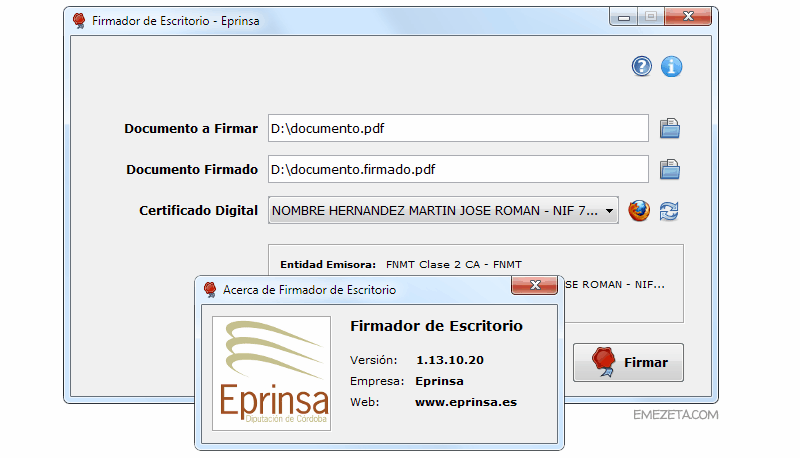The height and width of the screenshot is (458, 800).
Task: Click the seal icon in Acerca de title bar
Action: [x=210, y=290]
